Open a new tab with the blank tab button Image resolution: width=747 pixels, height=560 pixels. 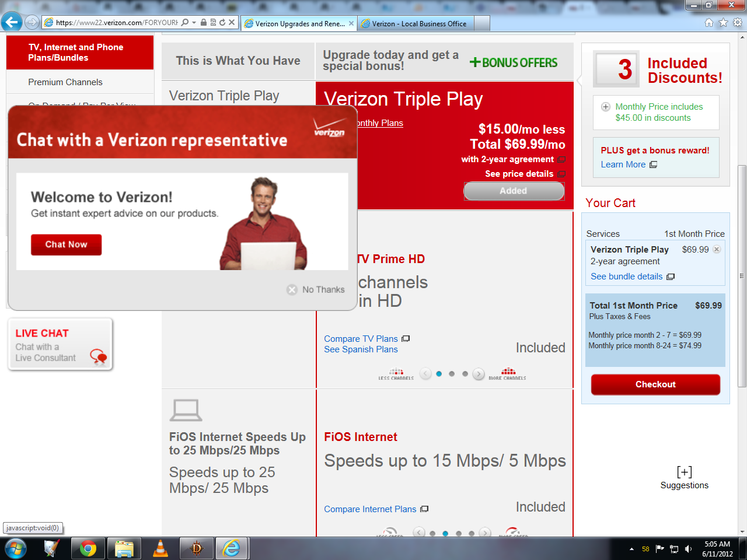[x=482, y=23]
